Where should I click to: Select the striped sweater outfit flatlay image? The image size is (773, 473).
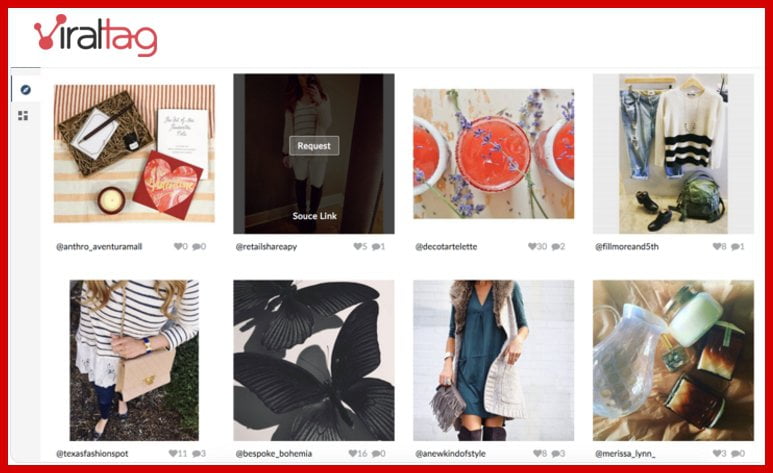673,154
